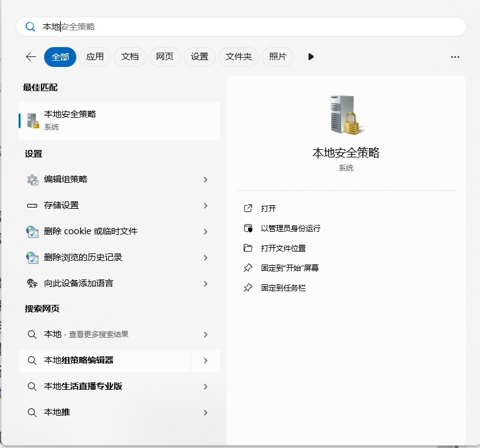The height and width of the screenshot is (448, 480).
Task: Click the 打开文件位置 folder icon
Action: (248, 248)
